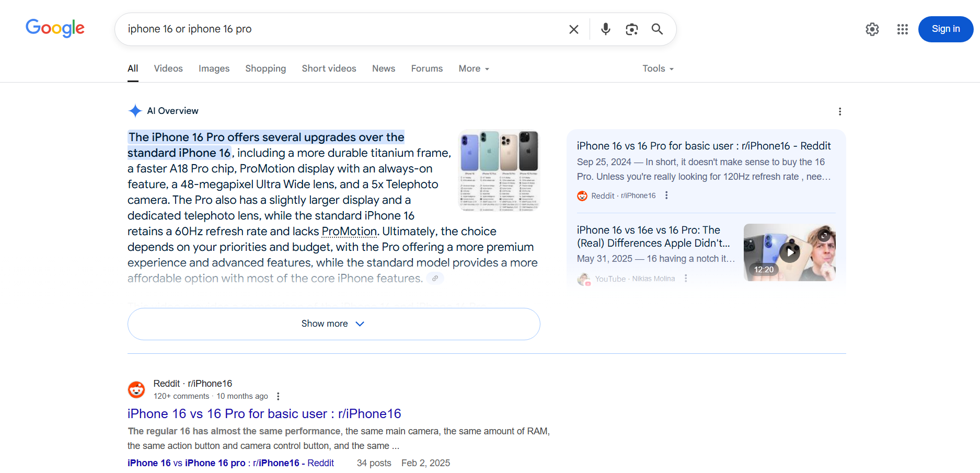This screenshot has height=473, width=980.
Task: Click the Google logo
Action: [x=55, y=28]
